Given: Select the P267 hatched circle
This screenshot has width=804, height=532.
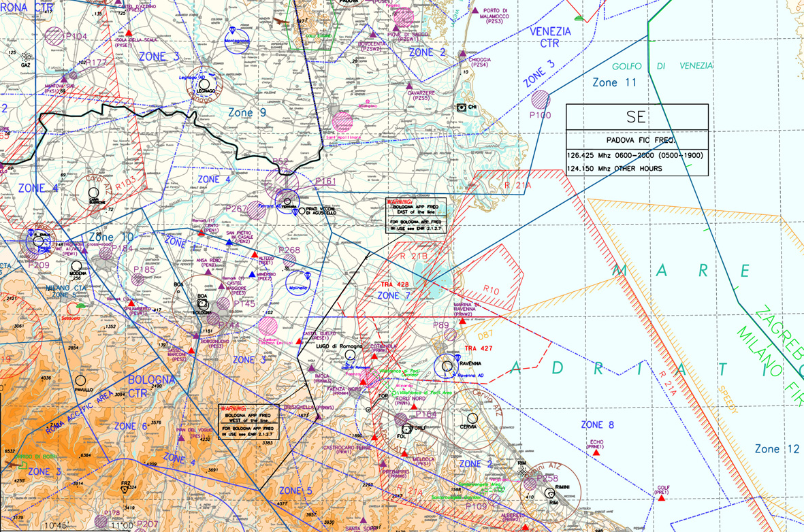Looking at the screenshot, I should pyautogui.click(x=256, y=211).
